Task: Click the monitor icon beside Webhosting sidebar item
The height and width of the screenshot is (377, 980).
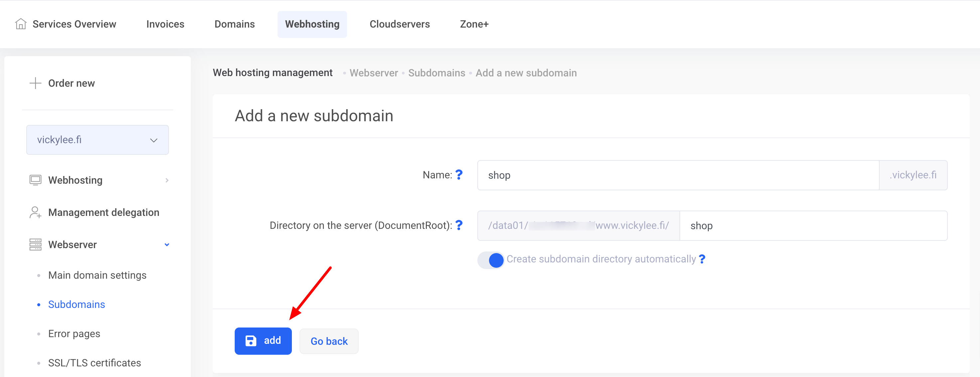Action: pos(35,180)
